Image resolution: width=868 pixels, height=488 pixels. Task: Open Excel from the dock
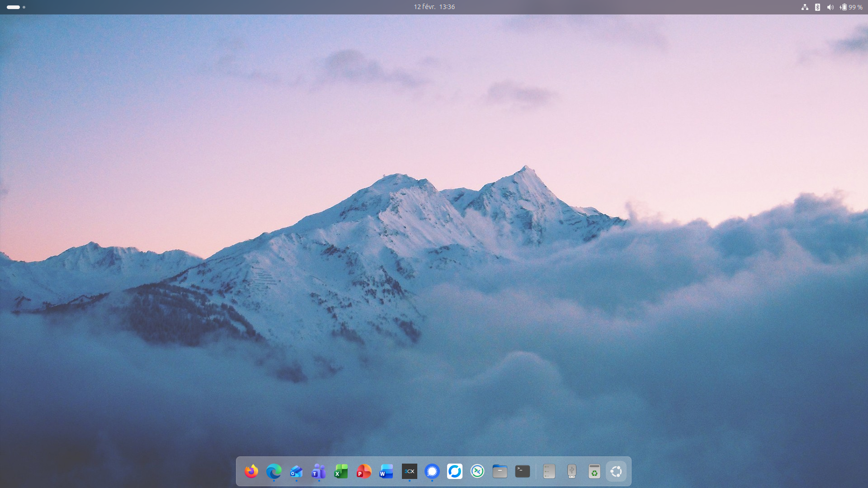coord(341,471)
